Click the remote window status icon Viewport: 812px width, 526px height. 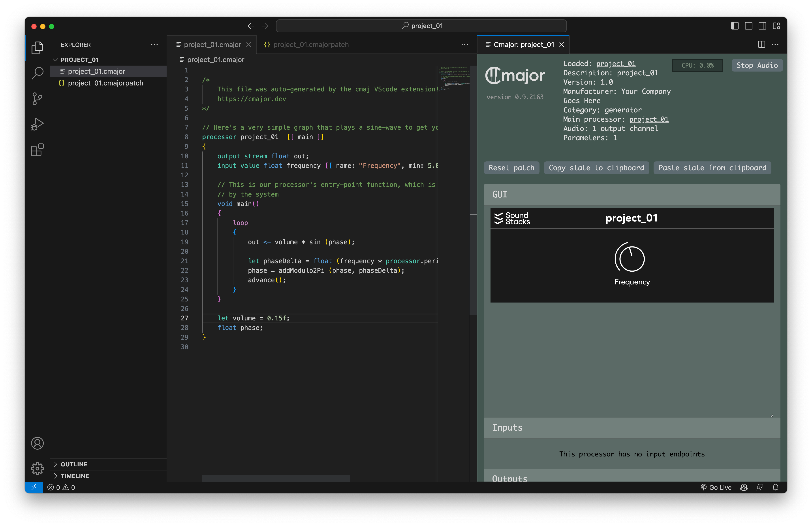34,487
